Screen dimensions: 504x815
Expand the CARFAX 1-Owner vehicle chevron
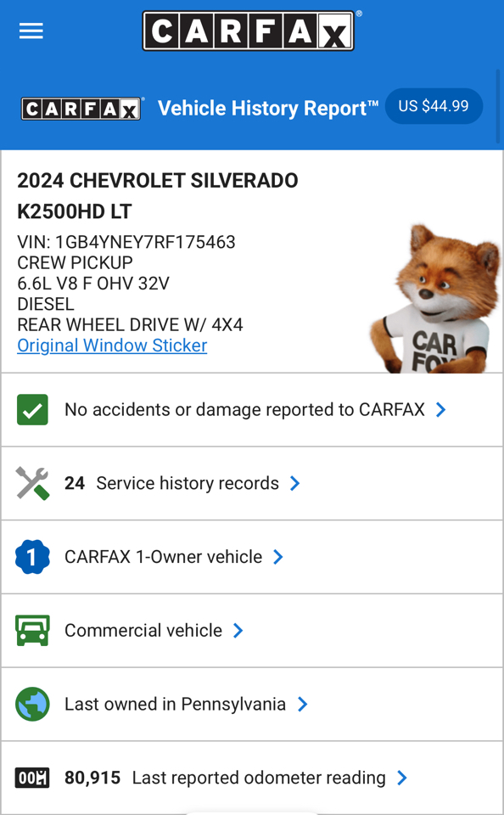[x=278, y=557]
